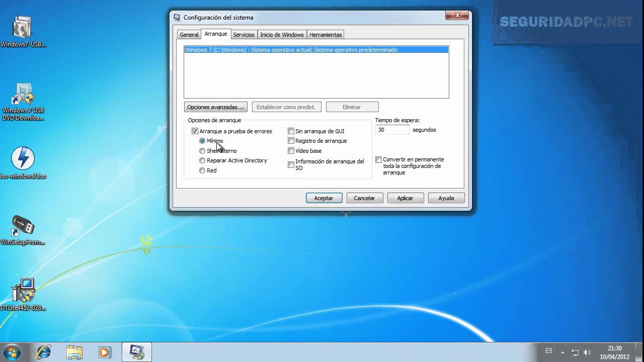Go to Inicio de Windows tab
The height and width of the screenshot is (362, 644).
(x=282, y=35)
